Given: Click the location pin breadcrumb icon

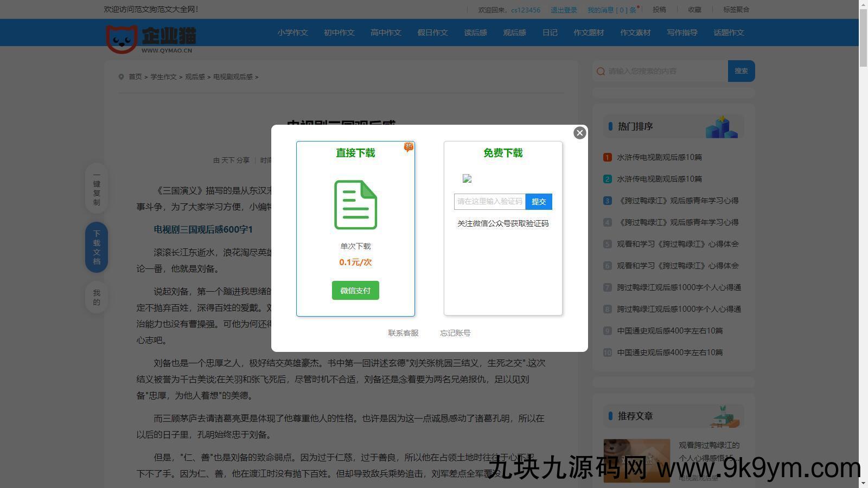Looking at the screenshot, I should (121, 77).
